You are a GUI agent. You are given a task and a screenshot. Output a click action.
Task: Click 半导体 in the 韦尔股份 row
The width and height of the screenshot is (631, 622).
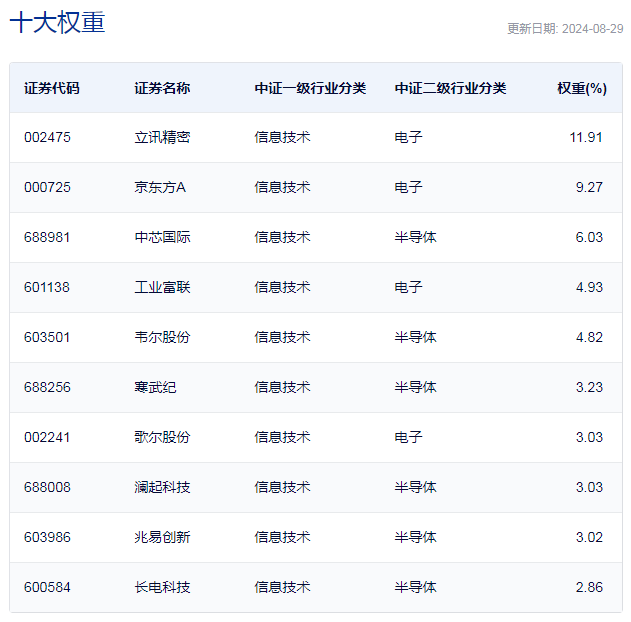coord(415,337)
